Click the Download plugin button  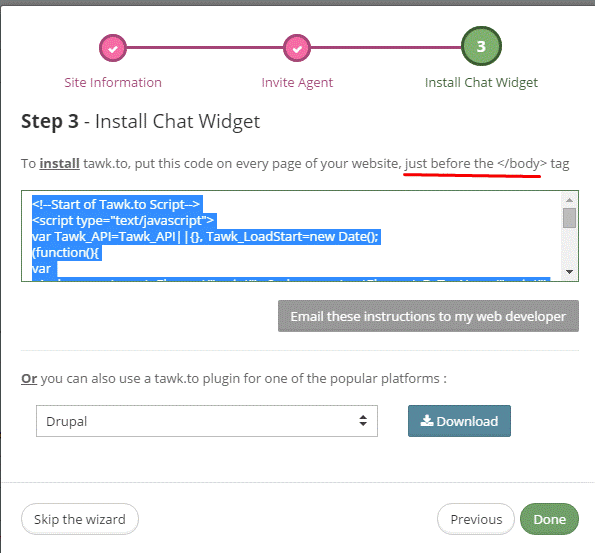[459, 421]
